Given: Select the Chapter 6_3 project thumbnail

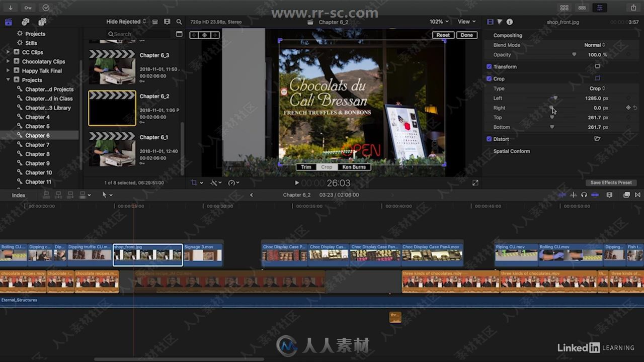Looking at the screenshot, I should pyautogui.click(x=112, y=67).
